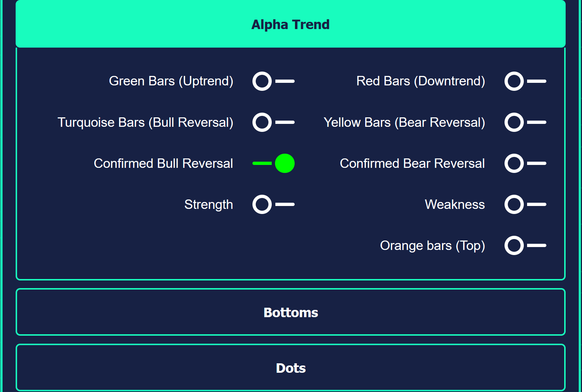
Task: Expand the Bottoms section
Action: 291,312
